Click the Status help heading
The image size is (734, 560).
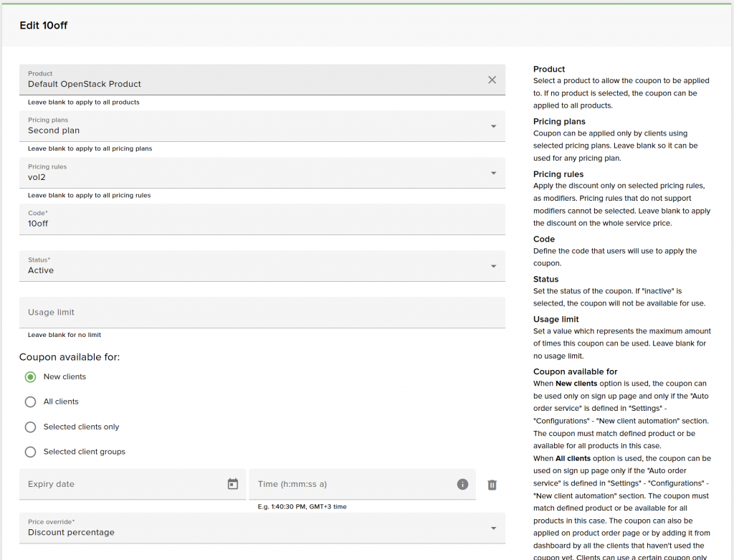[x=545, y=279]
